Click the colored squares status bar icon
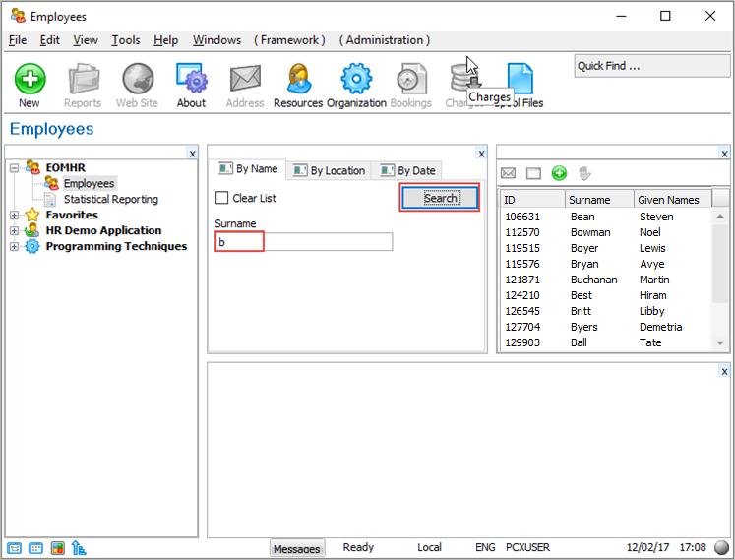Viewport: 735px width, 560px height. click(x=58, y=548)
